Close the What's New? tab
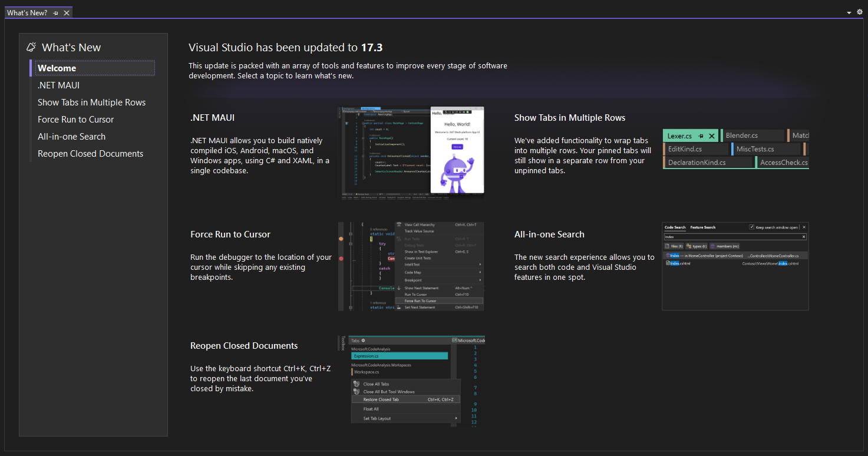868x456 pixels. 67,13
